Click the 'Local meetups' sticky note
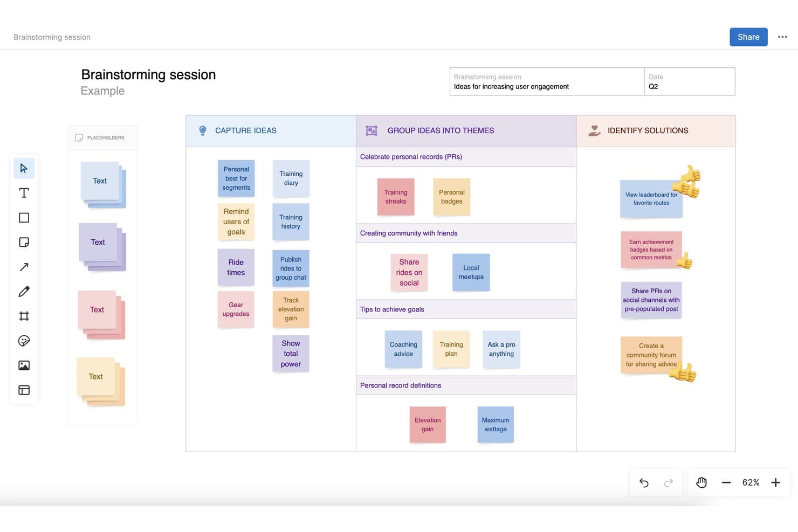Image resolution: width=798 pixels, height=532 pixels. 471,272
